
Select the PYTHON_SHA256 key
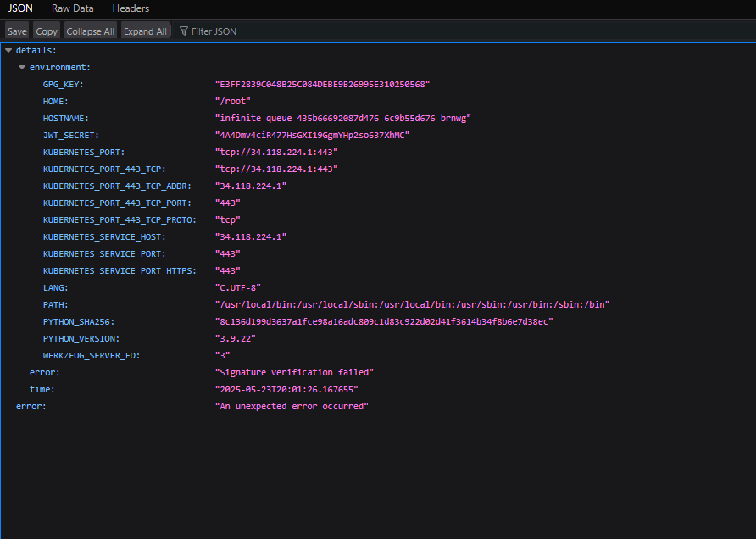point(79,321)
